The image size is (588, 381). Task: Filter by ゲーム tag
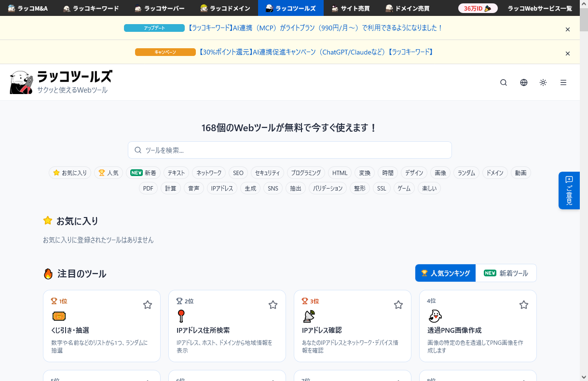click(404, 188)
